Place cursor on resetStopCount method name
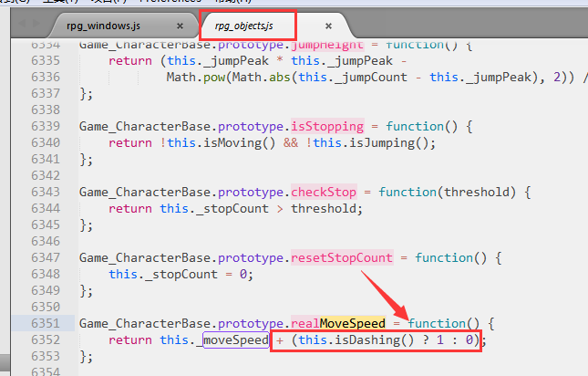The height and width of the screenshot is (376, 588). click(342, 257)
